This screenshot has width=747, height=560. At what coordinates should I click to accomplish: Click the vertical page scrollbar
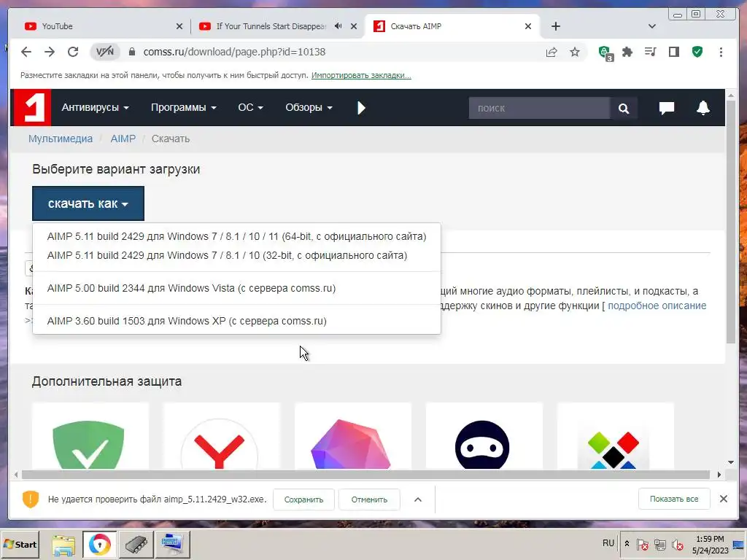coord(731,222)
